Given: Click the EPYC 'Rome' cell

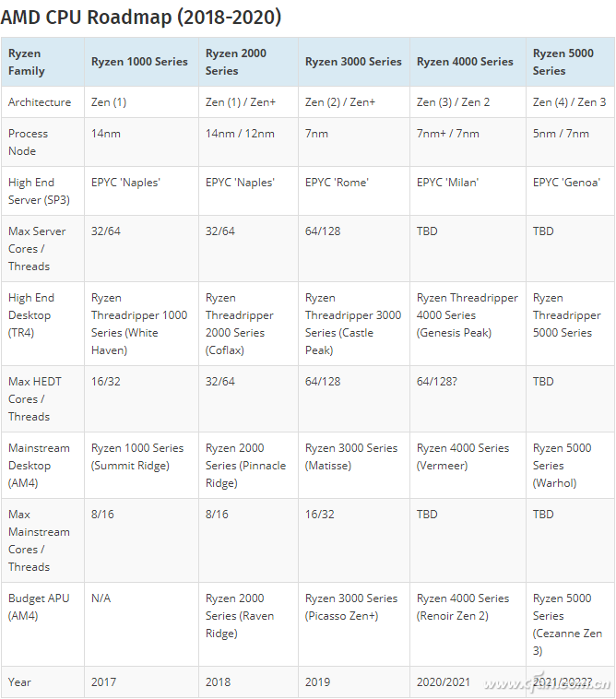Looking at the screenshot, I should click(x=337, y=183).
